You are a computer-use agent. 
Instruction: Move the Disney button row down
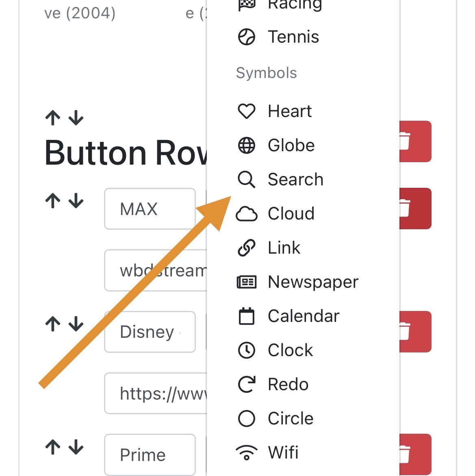coord(76,324)
